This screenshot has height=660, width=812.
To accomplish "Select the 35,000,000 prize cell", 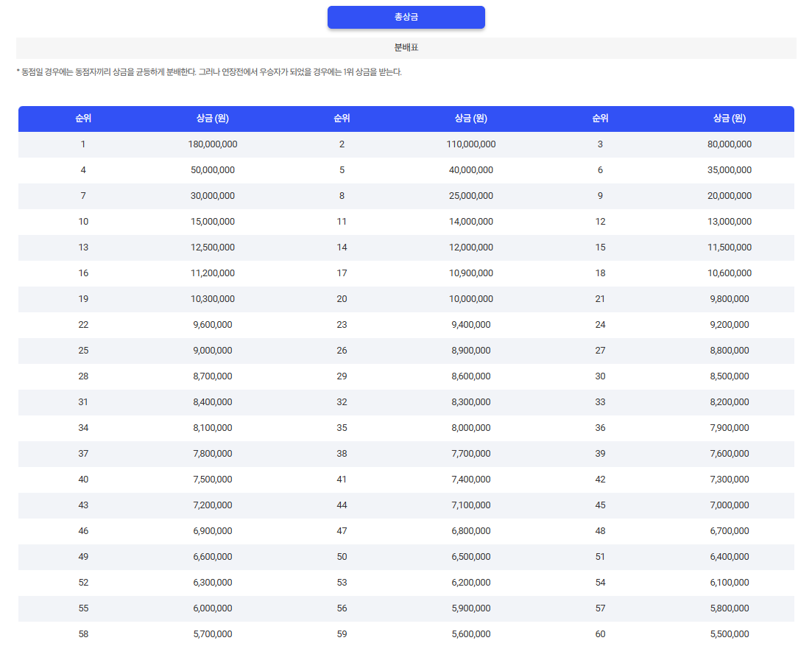I will point(729,170).
